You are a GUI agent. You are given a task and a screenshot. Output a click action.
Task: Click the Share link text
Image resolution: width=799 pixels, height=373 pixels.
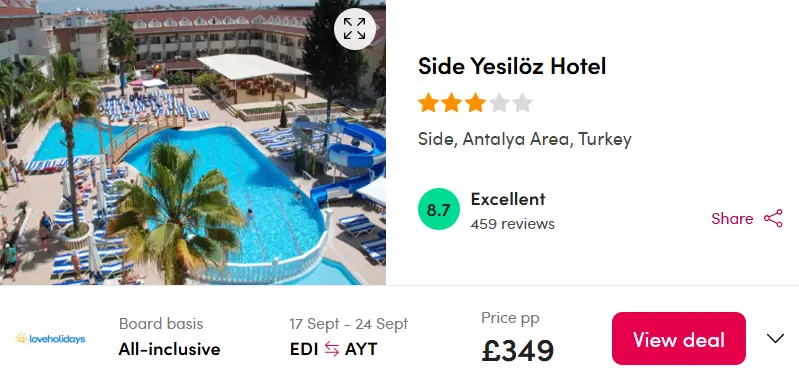(732, 219)
